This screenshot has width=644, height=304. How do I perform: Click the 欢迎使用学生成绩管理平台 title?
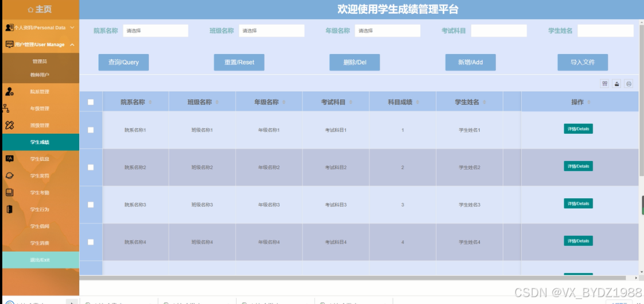(x=398, y=9)
